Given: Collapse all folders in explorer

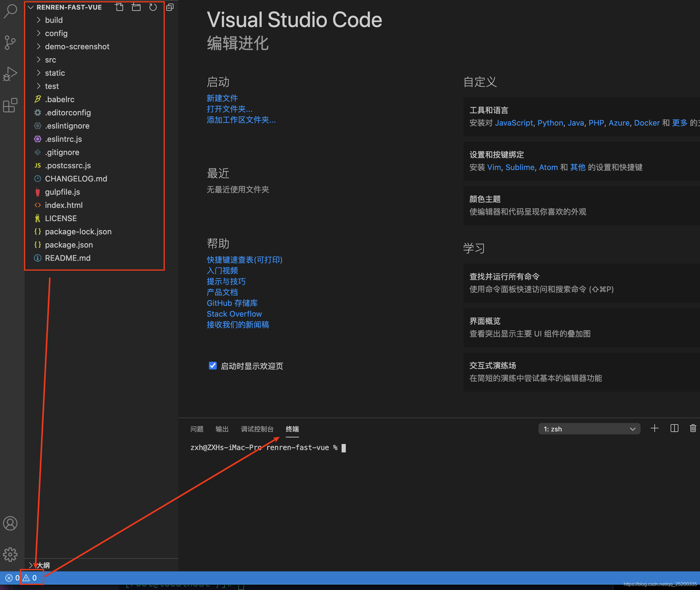Looking at the screenshot, I should click(x=170, y=7).
